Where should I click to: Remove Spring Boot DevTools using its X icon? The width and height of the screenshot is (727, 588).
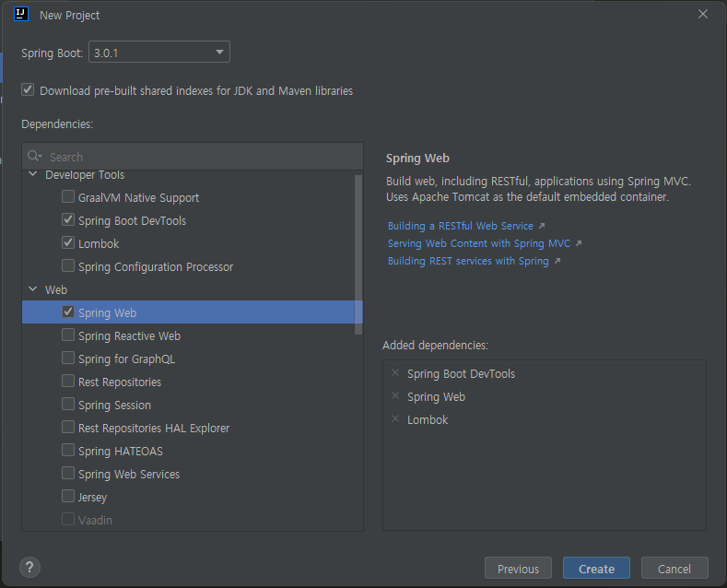coord(395,373)
